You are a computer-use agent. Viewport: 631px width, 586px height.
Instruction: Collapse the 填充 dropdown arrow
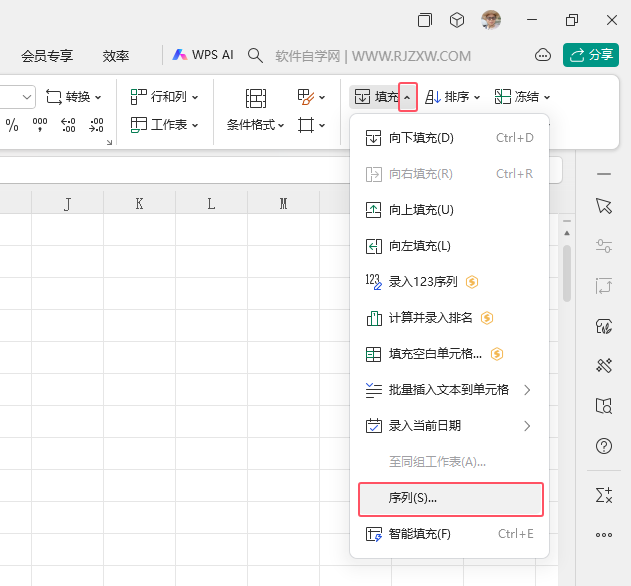click(408, 97)
